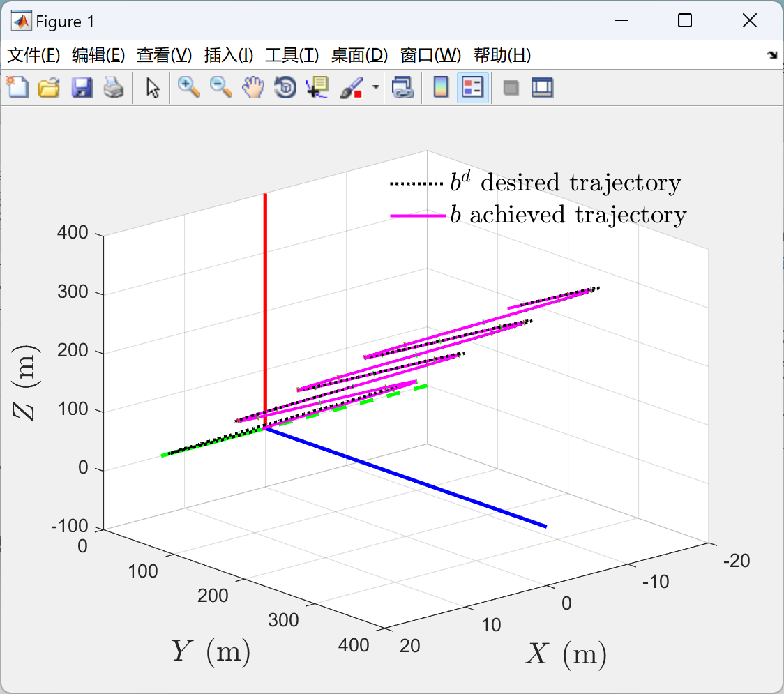784x694 pixels.
Task: Open the 工具(T) menu
Action: [x=292, y=55]
